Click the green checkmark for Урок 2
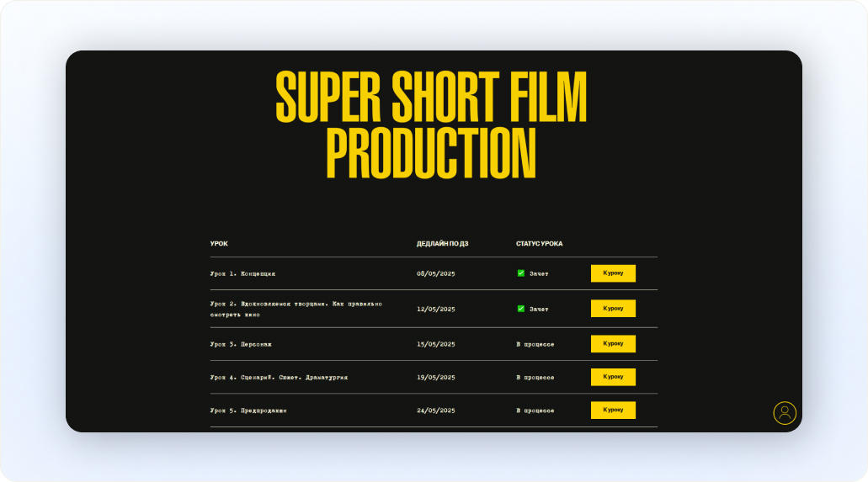The width and height of the screenshot is (868, 482). click(x=521, y=309)
